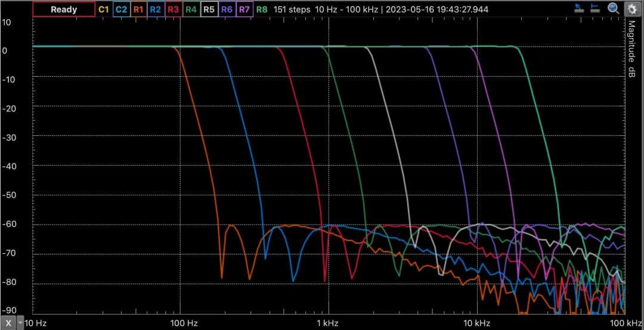Click the magnifier zoom icon

(x=613, y=8)
